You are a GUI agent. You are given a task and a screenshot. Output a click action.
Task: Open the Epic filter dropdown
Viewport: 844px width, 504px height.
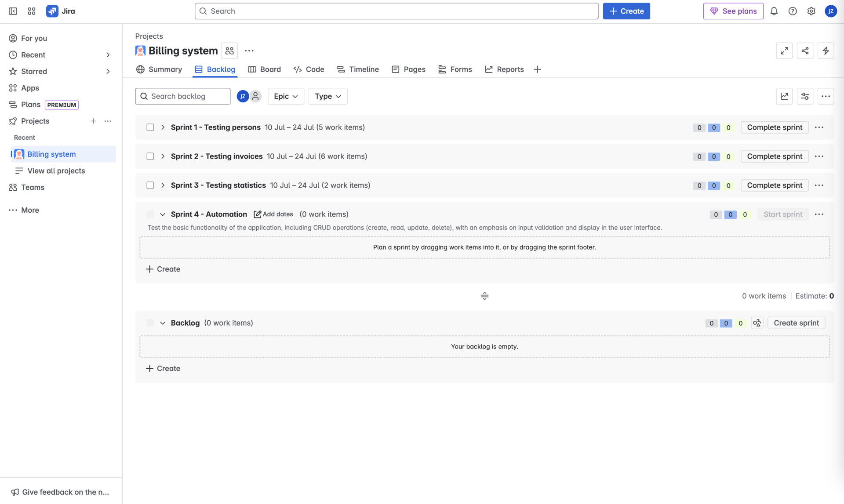click(286, 96)
